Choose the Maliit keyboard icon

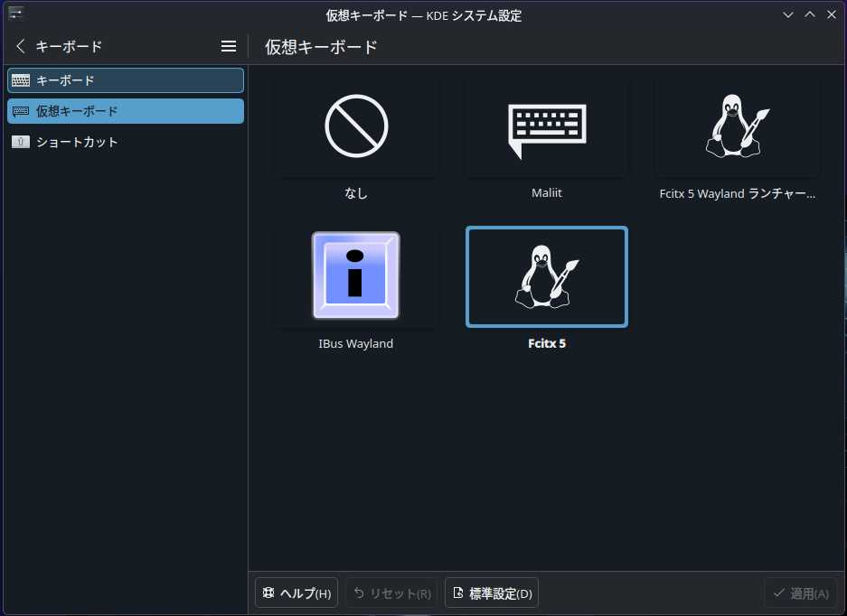coord(546,126)
